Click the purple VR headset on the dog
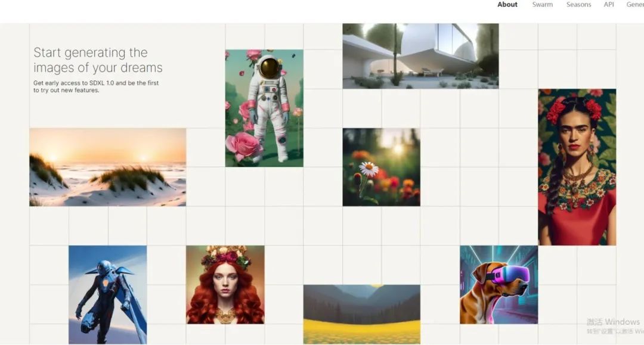 pyautogui.click(x=509, y=274)
